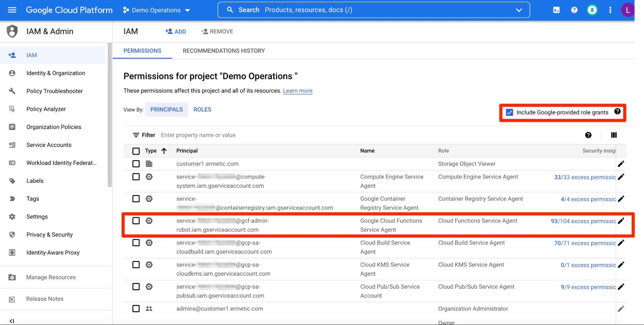Activate Cloud Shell terminal icon
This screenshot has width=644, height=325.
[556, 10]
